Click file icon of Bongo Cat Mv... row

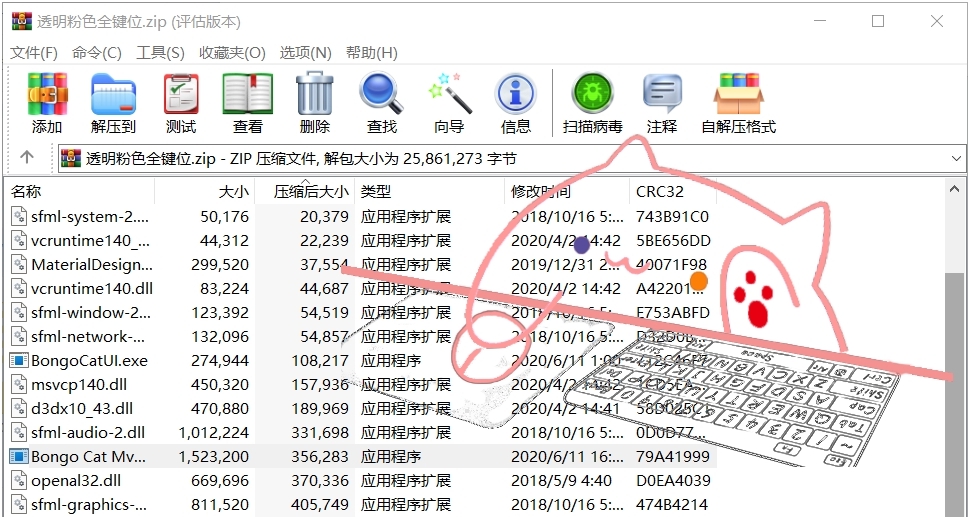[x=20, y=456]
